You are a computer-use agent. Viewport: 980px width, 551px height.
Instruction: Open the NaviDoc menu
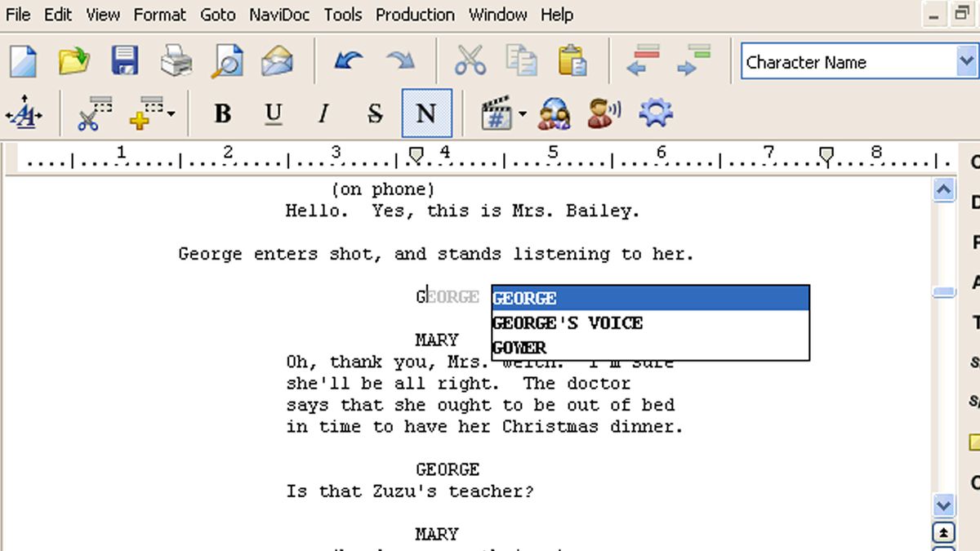(279, 14)
